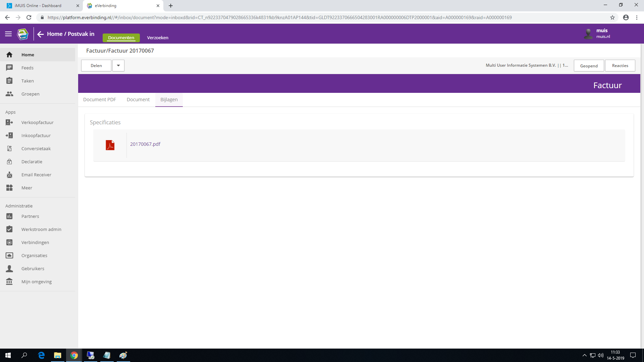Open the Conversietaak sidebar icon
The image size is (644, 362).
9,148
